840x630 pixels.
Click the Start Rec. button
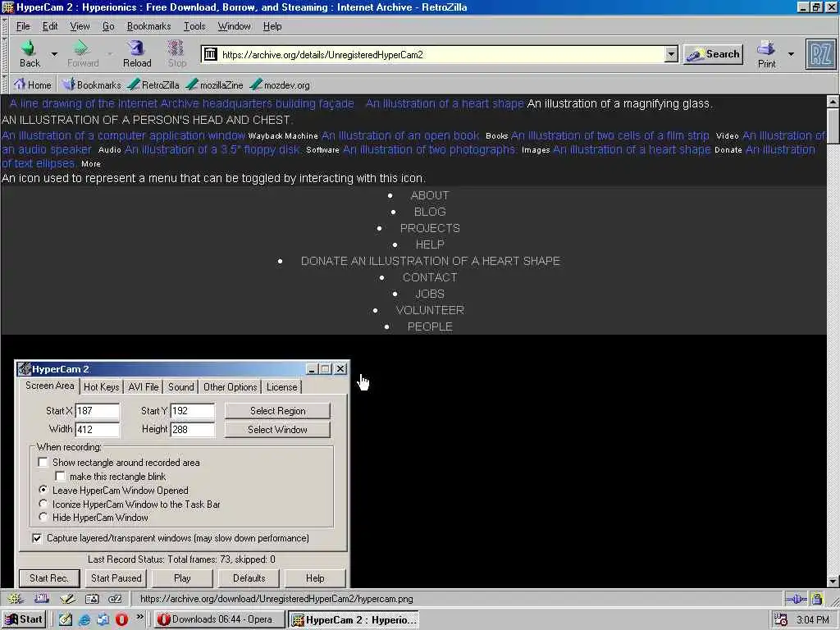(48, 578)
